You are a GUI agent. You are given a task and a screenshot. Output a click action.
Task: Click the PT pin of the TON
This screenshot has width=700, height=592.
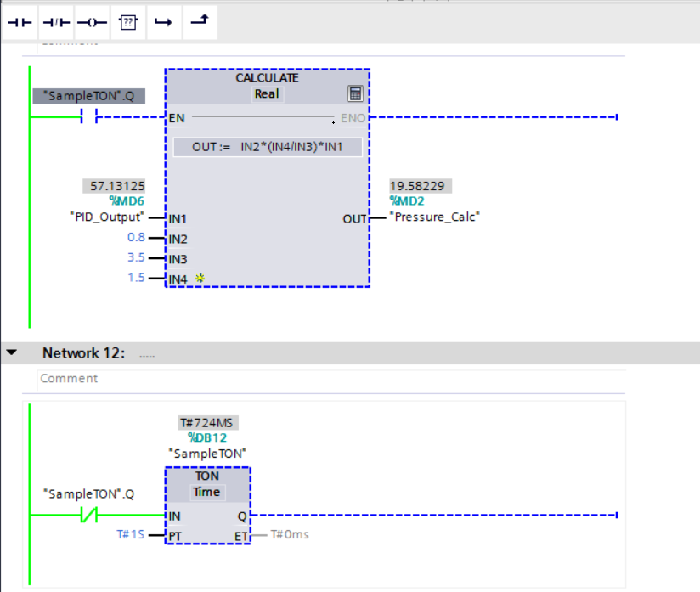175,536
